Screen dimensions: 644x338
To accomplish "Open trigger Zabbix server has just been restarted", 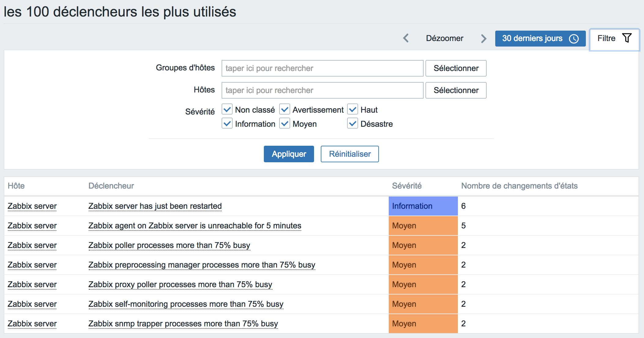I will click(155, 206).
